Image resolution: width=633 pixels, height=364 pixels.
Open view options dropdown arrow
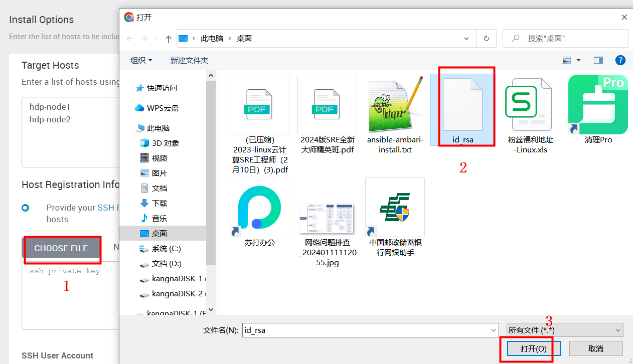578,60
